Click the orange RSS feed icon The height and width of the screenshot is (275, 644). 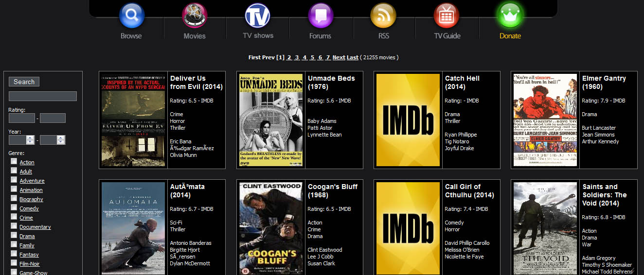pyautogui.click(x=383, y=16)
